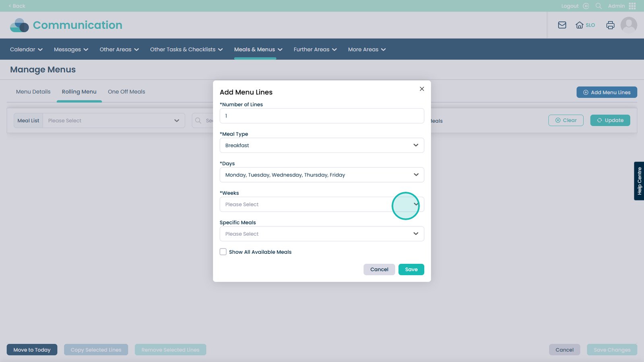The height and width of the screenshot is (362, 644).
Task: Close the Add Menu Lines dialog
Action: click(422, 89)
